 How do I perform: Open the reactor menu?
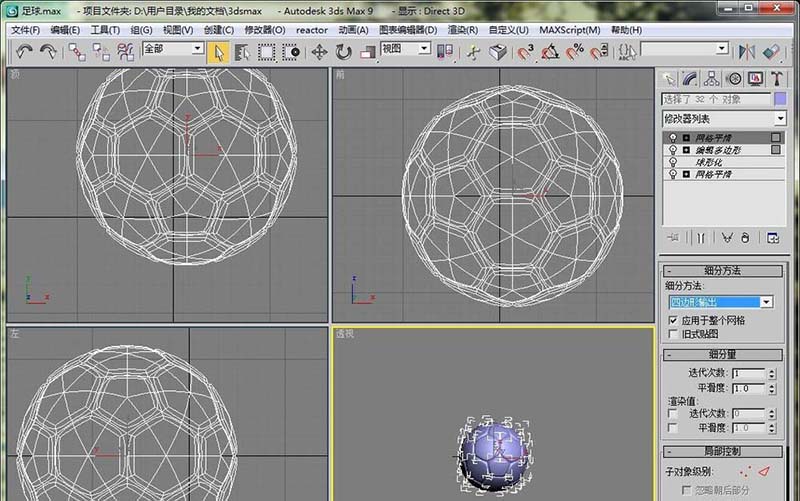pyautogui.click(x=312, y=30)
